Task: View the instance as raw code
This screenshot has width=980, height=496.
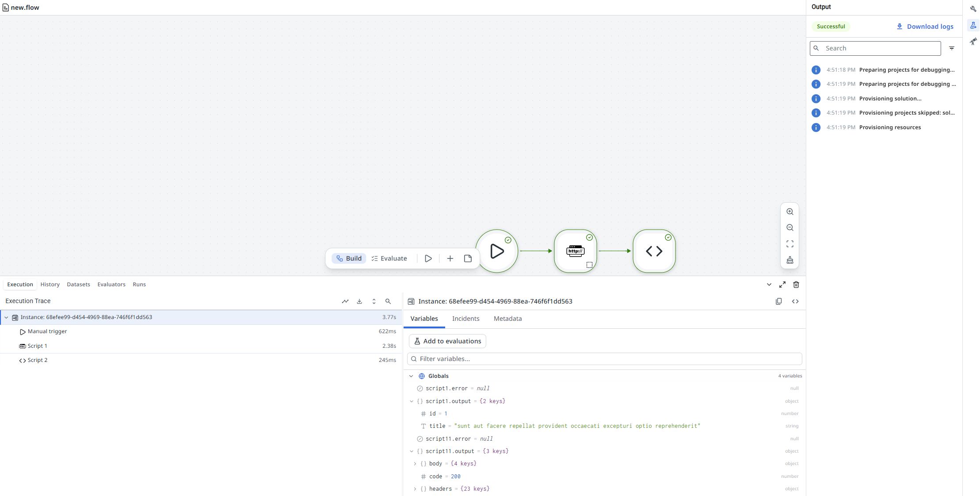Action: (795, 301)
